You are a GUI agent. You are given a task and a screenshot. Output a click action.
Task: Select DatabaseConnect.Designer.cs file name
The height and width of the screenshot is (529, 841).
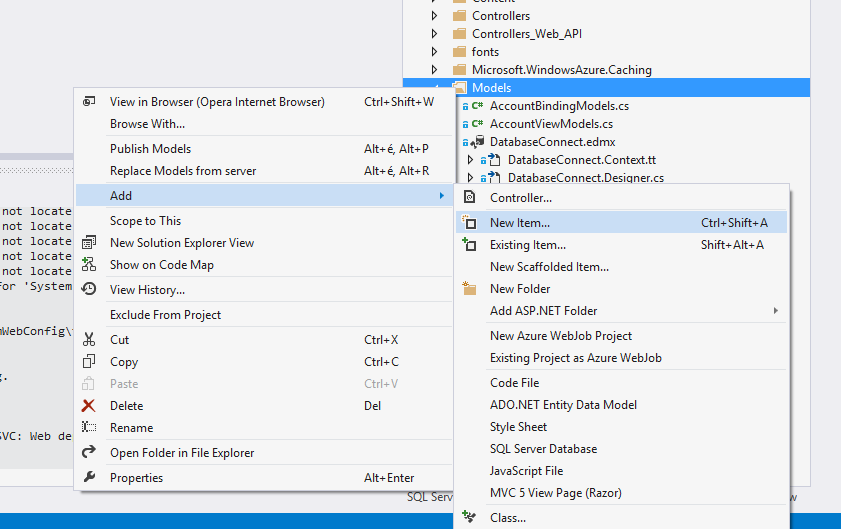[x=586, y=178]
